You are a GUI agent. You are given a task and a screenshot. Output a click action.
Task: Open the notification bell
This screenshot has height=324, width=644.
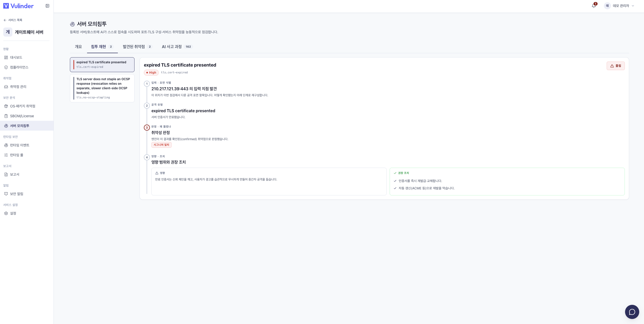click(x=594, y=6)
